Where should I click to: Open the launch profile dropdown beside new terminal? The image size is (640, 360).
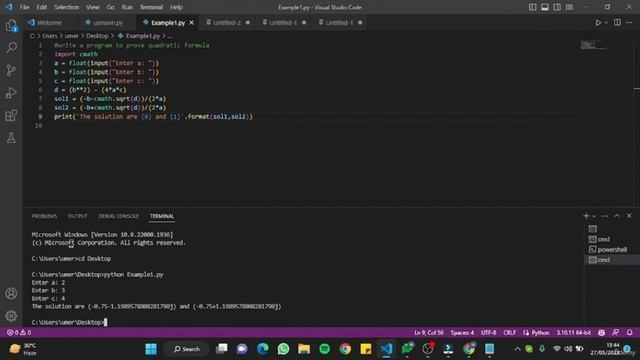594,216
